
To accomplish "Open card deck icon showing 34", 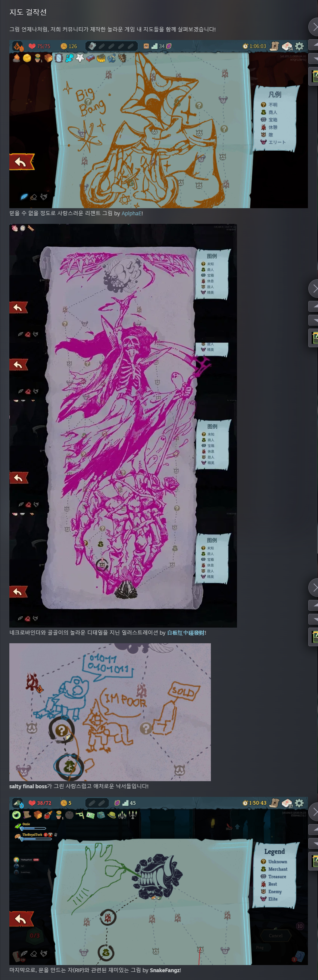I will click(x=287, y=46).
